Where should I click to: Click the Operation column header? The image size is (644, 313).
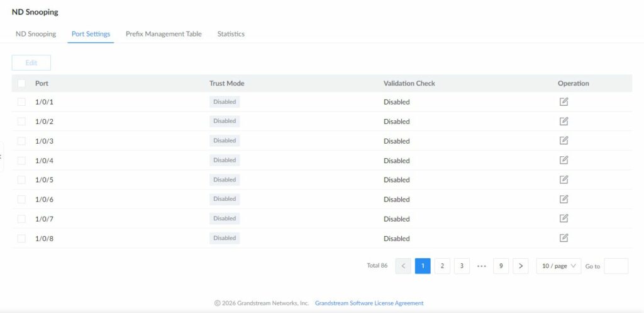coord(574,83)
